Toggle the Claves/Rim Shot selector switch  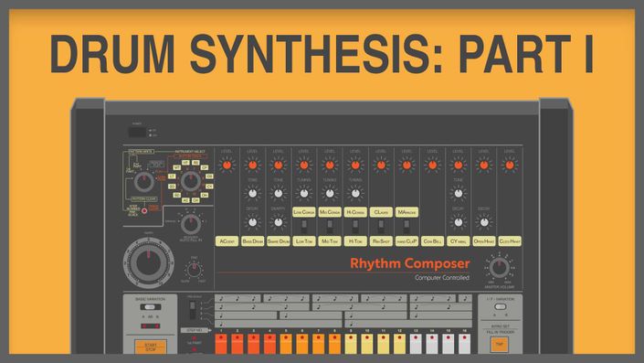tap(381, 226)
